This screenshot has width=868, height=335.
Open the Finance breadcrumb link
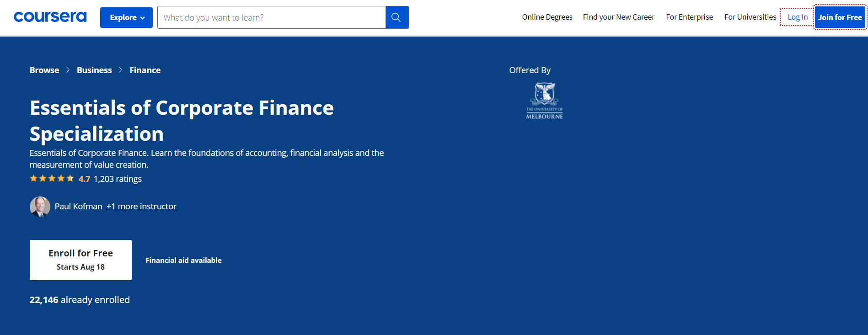tap(145, 70)
